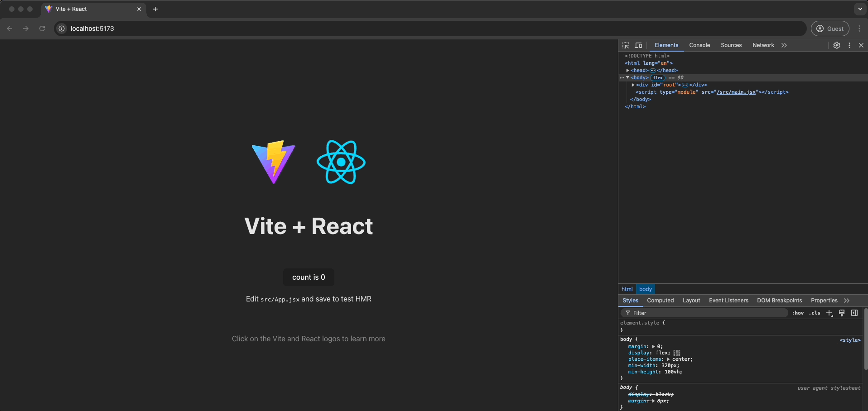Toggle the device toolbar emulation icon

[638, 45]
